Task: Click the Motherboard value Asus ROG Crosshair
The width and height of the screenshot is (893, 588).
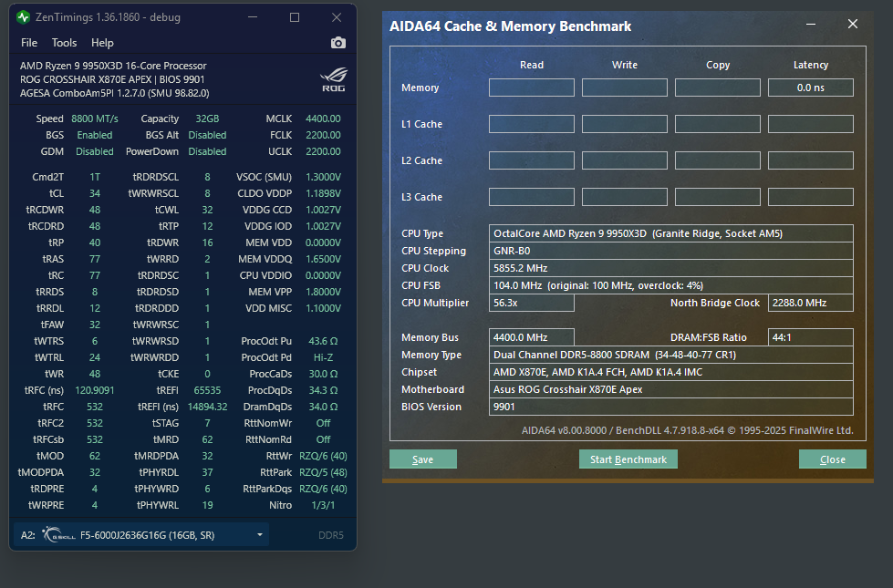Action: click(x=670, y=389)
